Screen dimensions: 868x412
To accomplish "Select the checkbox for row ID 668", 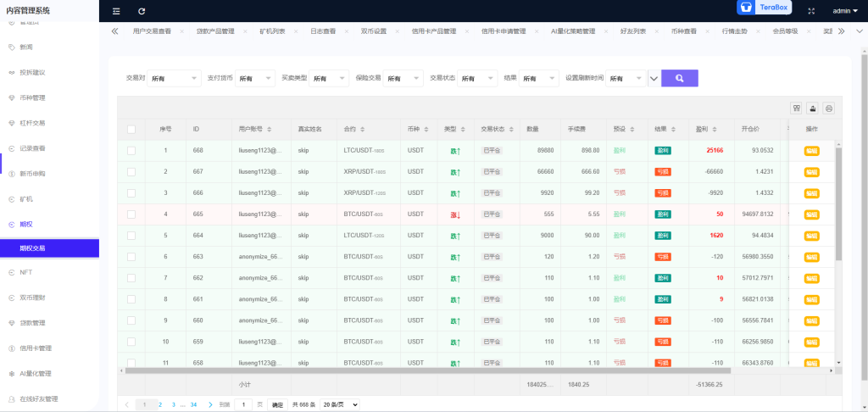I will [131, 151].
